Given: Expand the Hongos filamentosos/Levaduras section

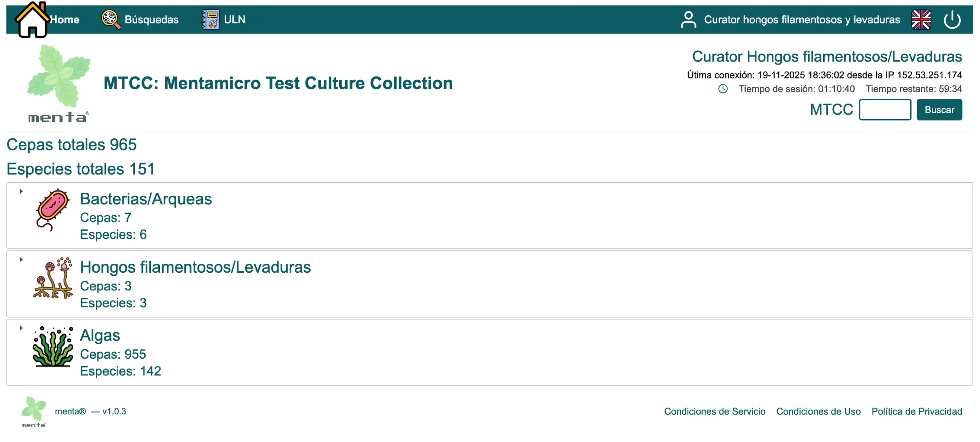Looking at the screenshot, I should coord(21,259).
